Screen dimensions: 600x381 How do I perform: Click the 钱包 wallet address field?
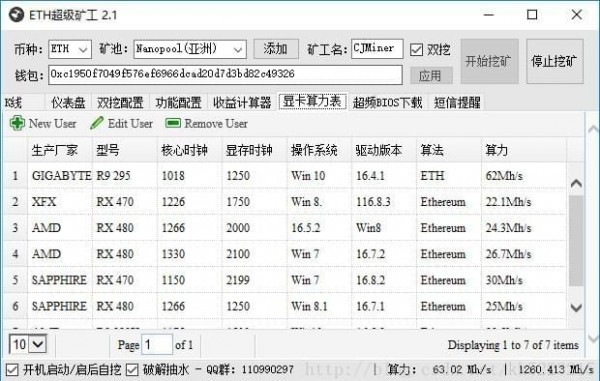225,75
